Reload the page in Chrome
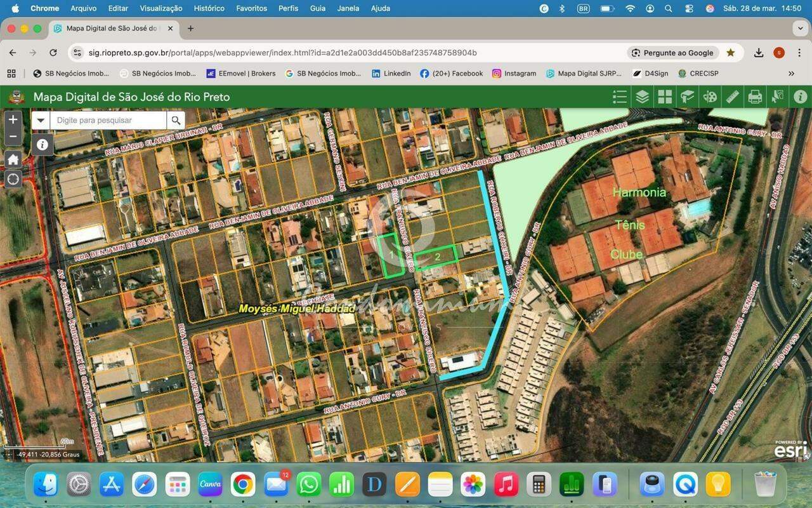The height and width of the screenshot is (508, 812). click(x=53, y=53)
